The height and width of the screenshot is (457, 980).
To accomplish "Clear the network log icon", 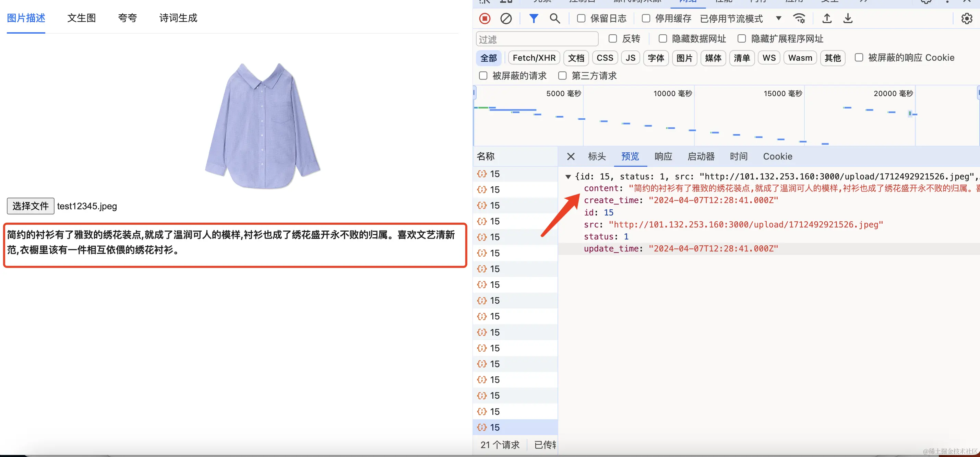I will pos(505,18).
